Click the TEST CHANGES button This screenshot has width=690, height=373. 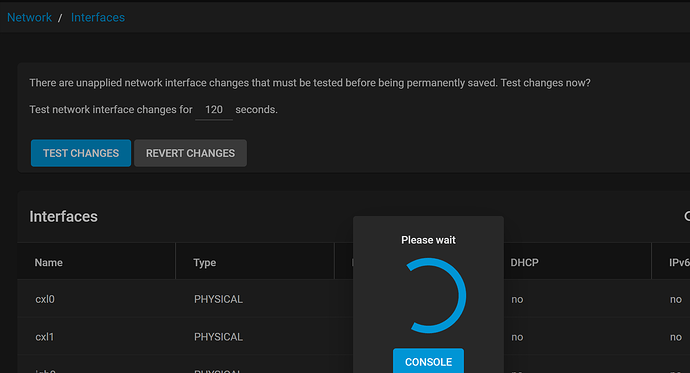81,153
